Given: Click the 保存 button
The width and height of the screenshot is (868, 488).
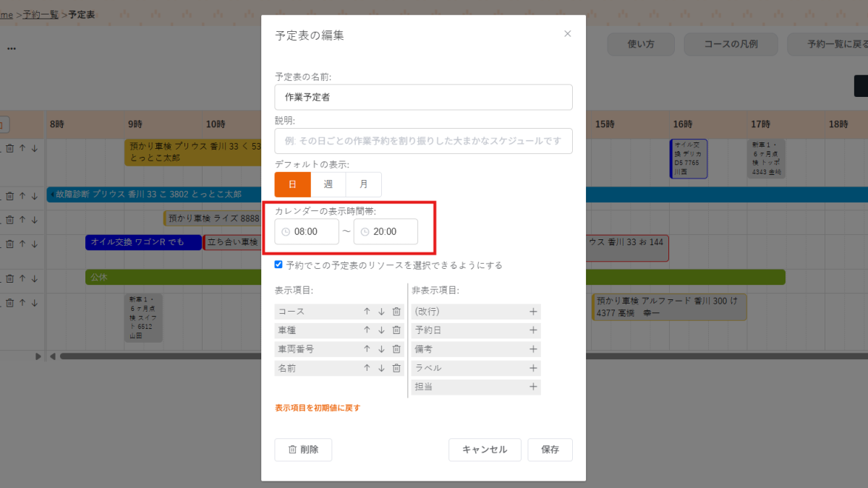Looking at the screenshot, I should point(550,450).
